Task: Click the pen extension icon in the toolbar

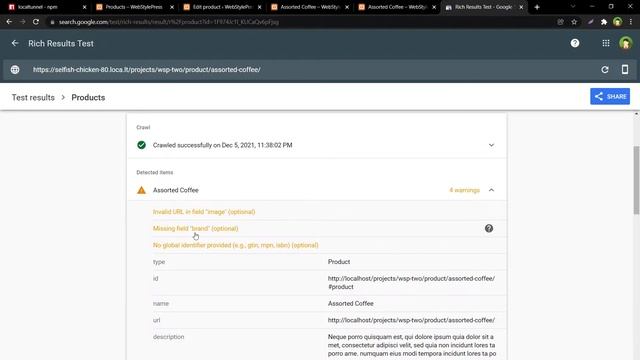Action: (591, 22)
